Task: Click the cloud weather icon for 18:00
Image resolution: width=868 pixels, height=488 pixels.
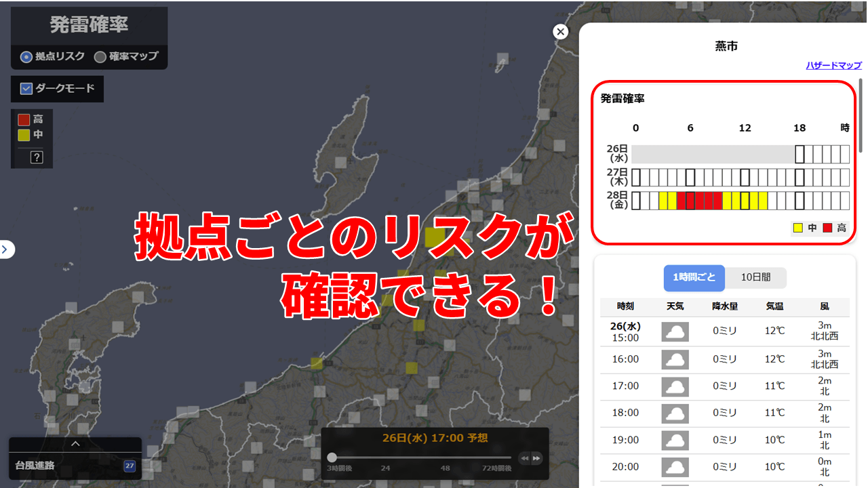Action: tap(675, 413)
